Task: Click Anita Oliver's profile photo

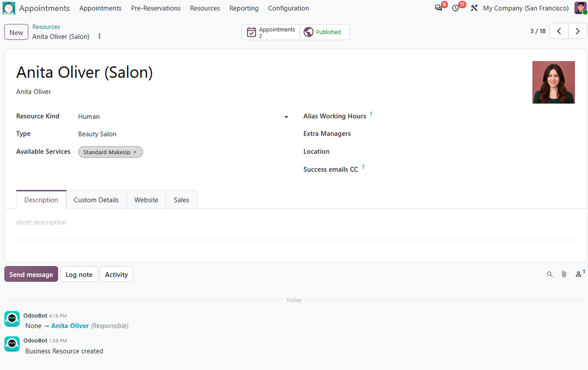Action: (554, 83)
